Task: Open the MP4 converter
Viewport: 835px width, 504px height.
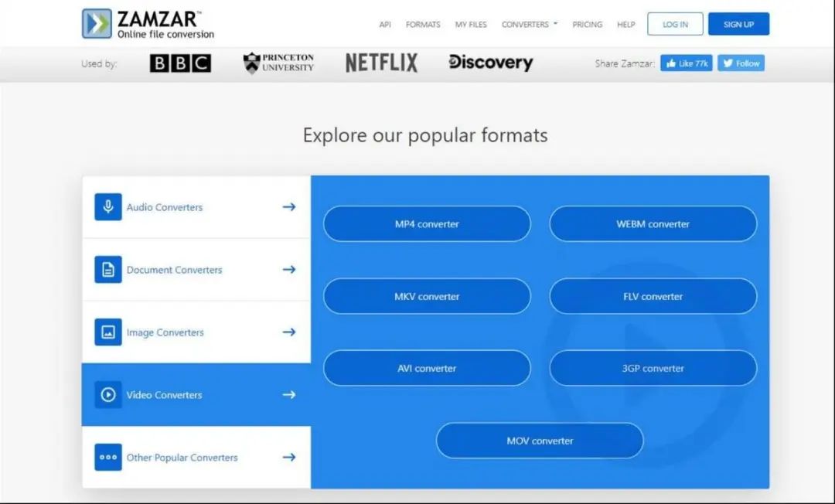Action: [427, 223]
